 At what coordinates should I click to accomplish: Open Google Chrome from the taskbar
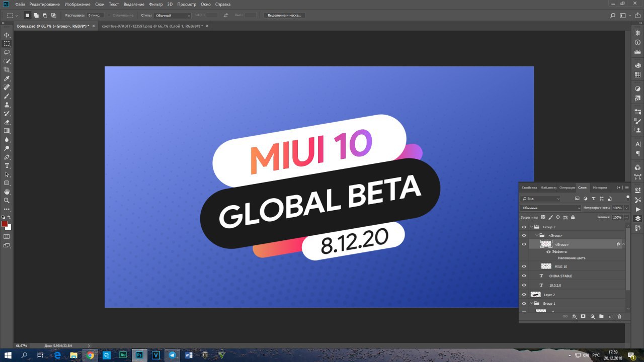coord(90,355)
